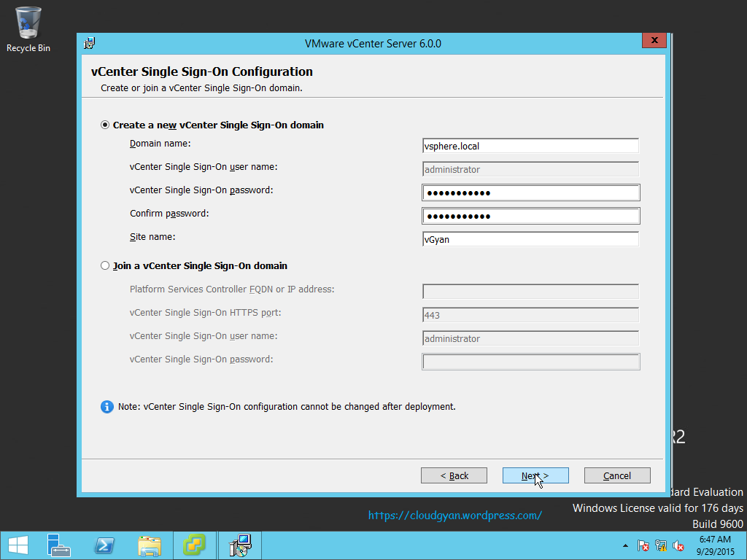Open the Start menu
Image resolution: width=747 pixels, height=560 pixels.
coord(18,545)
